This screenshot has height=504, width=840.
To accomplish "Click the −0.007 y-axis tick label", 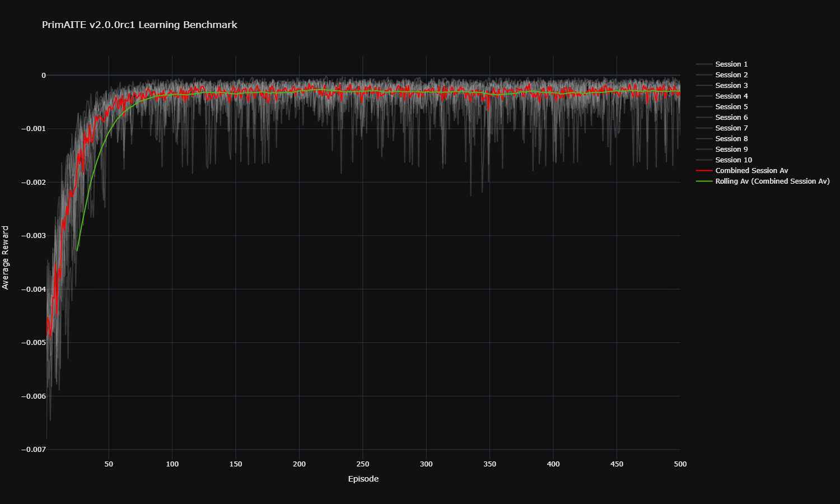I will (x=33, y=450).
